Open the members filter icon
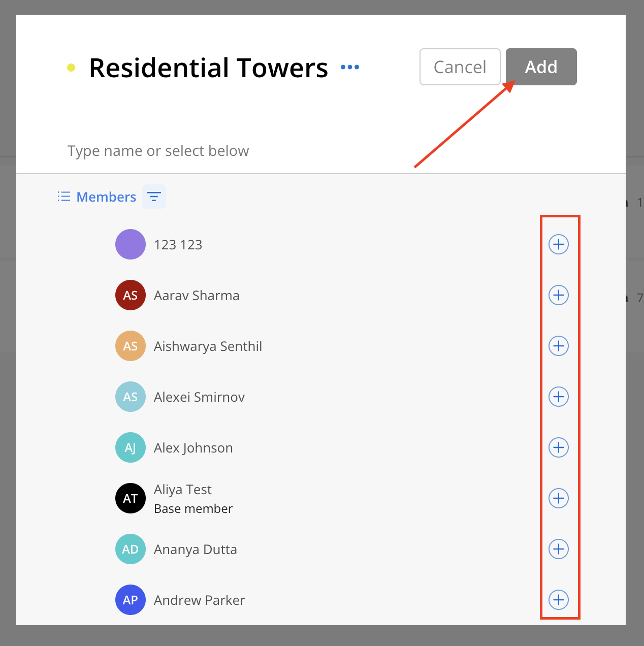This screenshot has width=644, height=646. click(x=154, y=197)
